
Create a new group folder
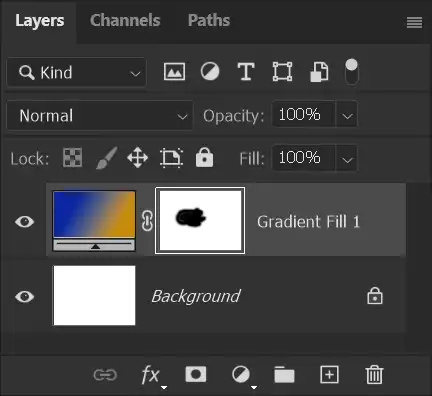pyautogui.click(x=284, y=375)
